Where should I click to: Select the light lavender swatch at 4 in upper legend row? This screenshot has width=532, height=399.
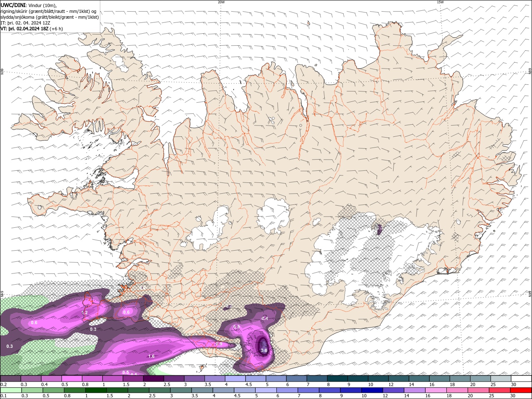tap(235, 379)
